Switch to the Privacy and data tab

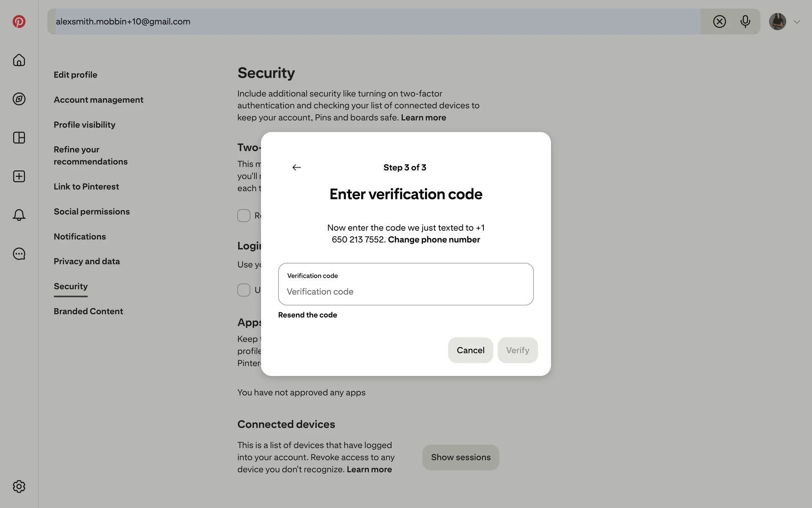click(87, 262)
